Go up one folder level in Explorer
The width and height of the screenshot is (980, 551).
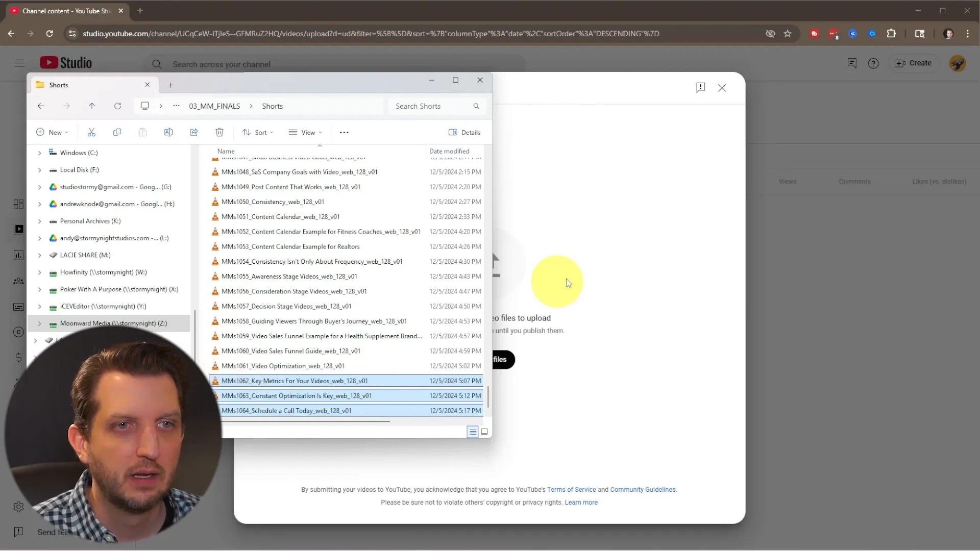coord(92,106)
